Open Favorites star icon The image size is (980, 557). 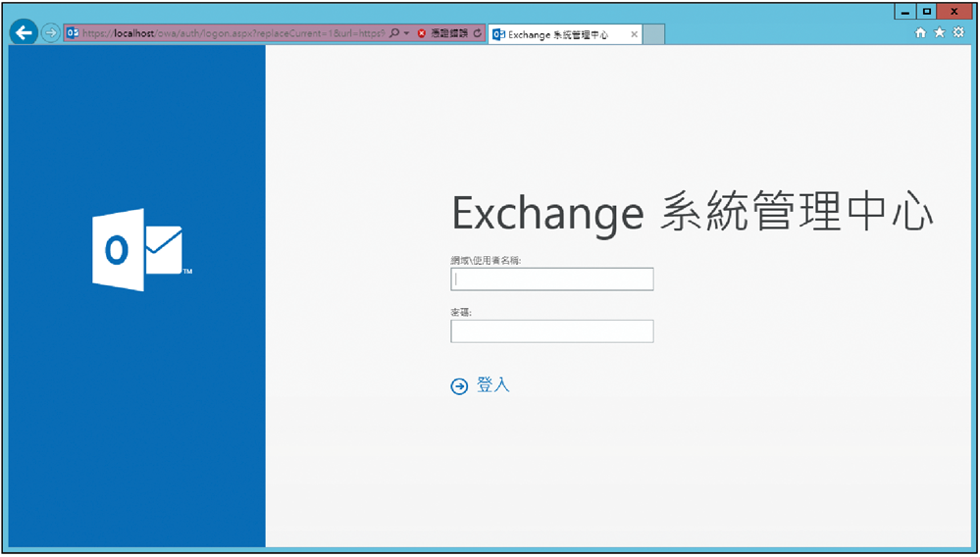click(x=940, y=33)
